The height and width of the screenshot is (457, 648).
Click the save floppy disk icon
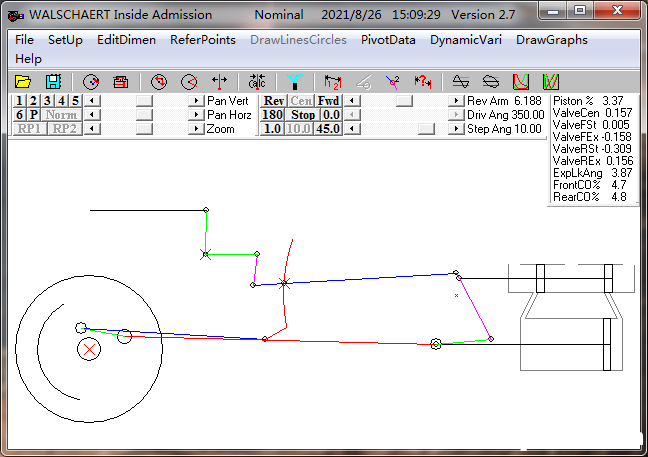[x=53, y=81]
